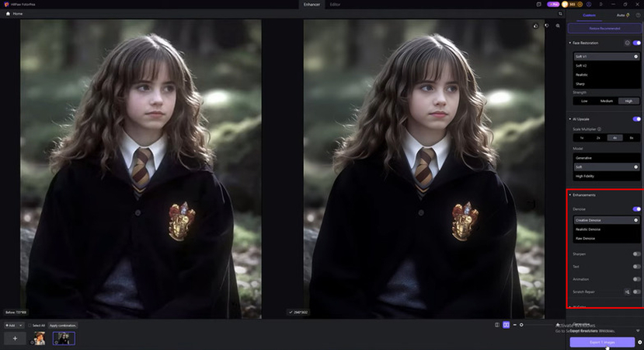
Task: Choose the High Fidelity upscale model
Action: click(607, 176)
